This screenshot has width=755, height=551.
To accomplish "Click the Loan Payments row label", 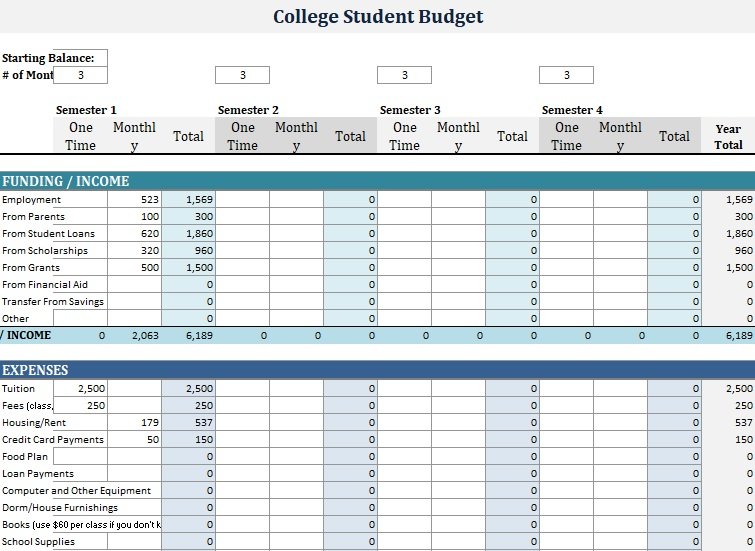I will click(x=38, y=473).
